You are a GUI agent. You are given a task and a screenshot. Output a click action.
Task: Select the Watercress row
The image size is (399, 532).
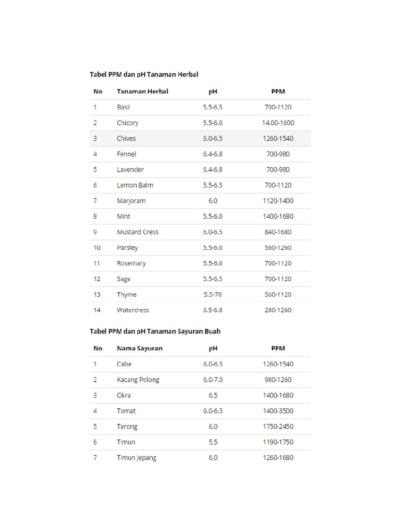200,310
